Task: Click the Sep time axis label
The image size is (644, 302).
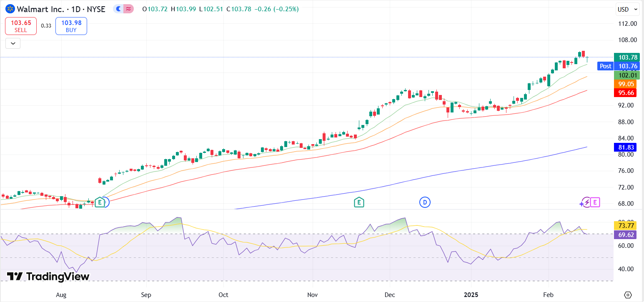Action: 146,295
